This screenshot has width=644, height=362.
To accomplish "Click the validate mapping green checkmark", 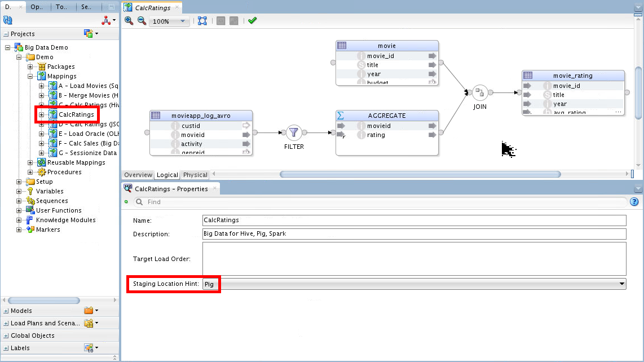I will tap(252, 20).
